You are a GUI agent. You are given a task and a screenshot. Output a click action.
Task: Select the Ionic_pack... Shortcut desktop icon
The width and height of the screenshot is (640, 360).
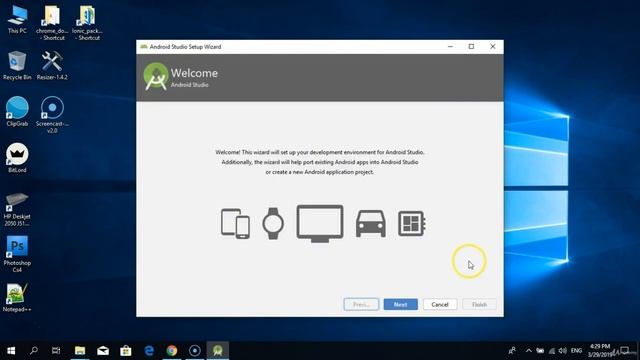pyautogui.click(x=87, y=22)
